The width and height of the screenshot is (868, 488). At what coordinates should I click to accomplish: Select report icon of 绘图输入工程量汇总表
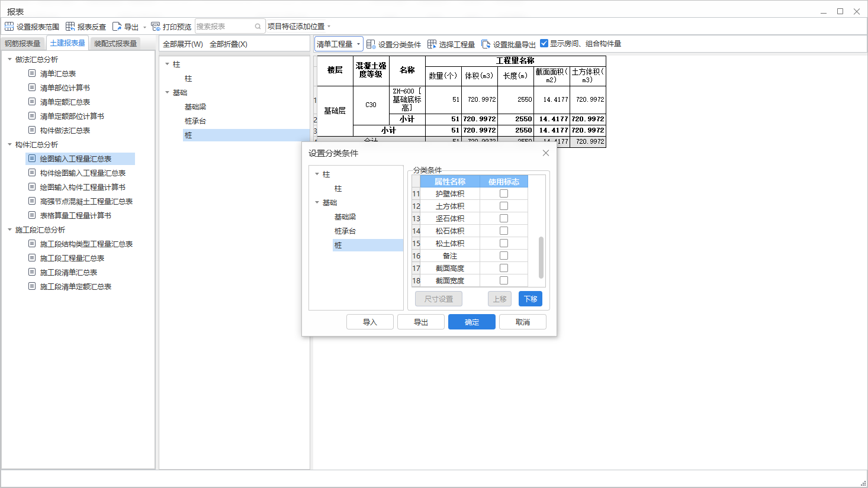[x=32, y=159]
